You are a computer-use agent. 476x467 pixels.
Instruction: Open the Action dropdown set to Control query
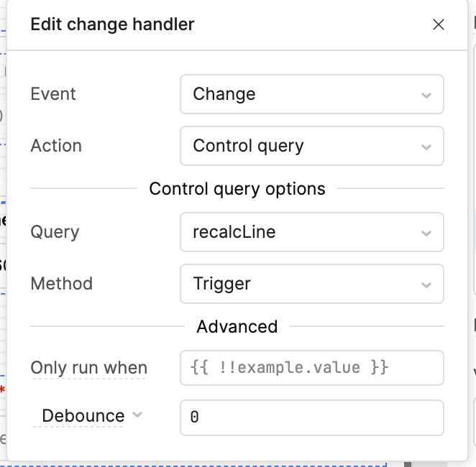pos(302,147)
